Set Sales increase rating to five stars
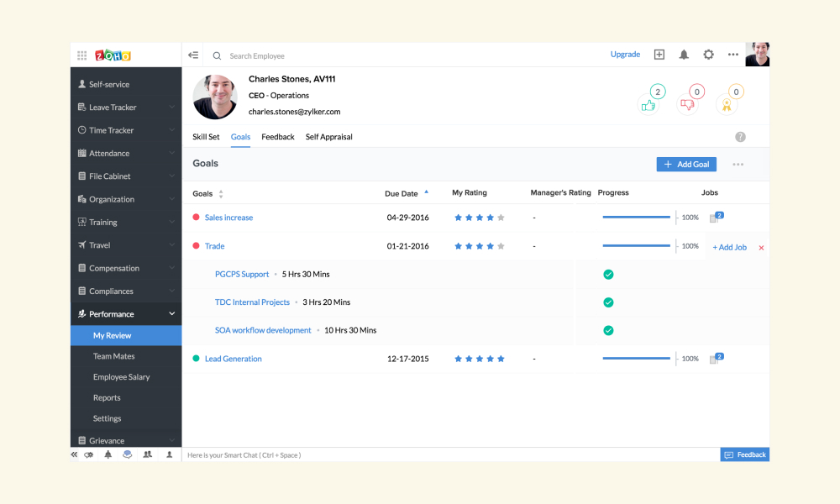Screen dimensions: 840x504 501,218
